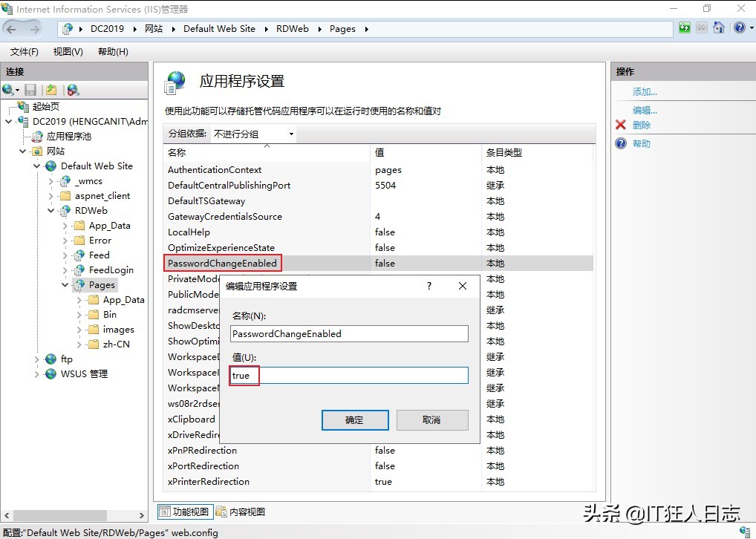Select the Error folder in tree
Viewport: 756px width, 539px height.
point(100,240)
